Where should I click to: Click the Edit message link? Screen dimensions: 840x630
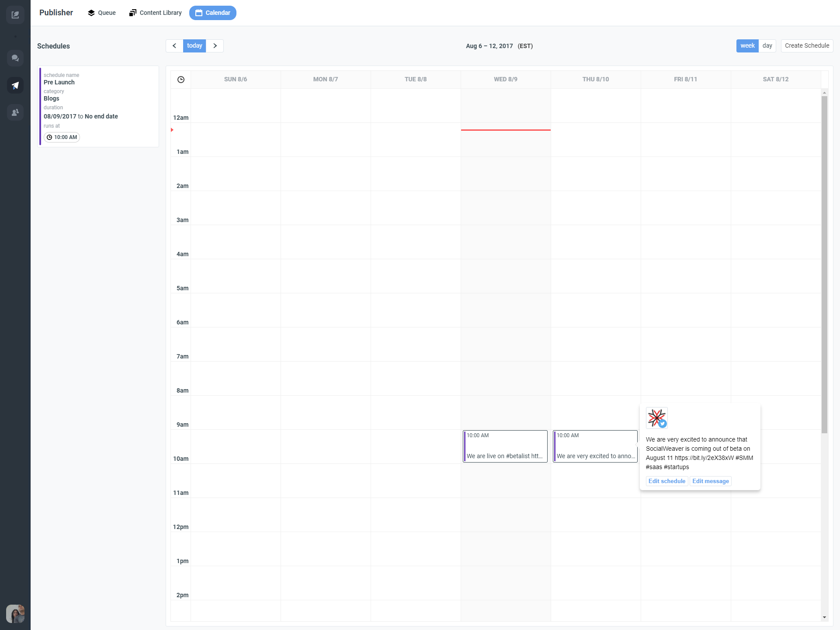click(x=710, y=481)
